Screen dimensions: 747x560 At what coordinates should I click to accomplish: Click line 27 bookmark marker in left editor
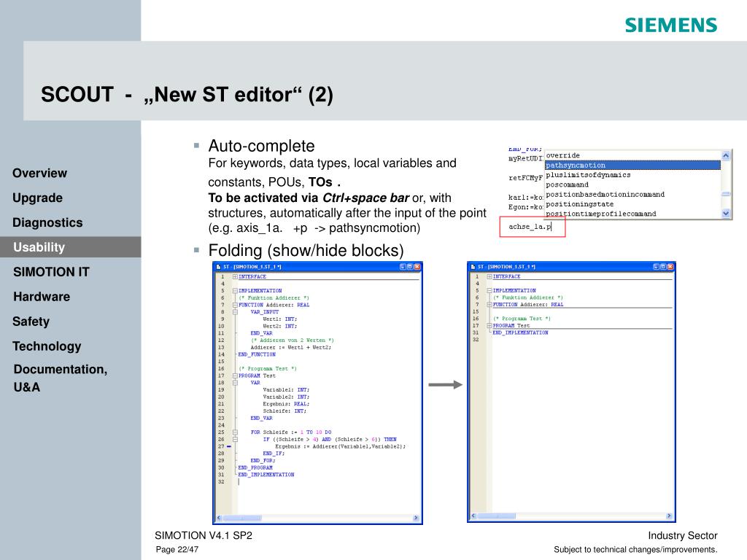(229, 447)
